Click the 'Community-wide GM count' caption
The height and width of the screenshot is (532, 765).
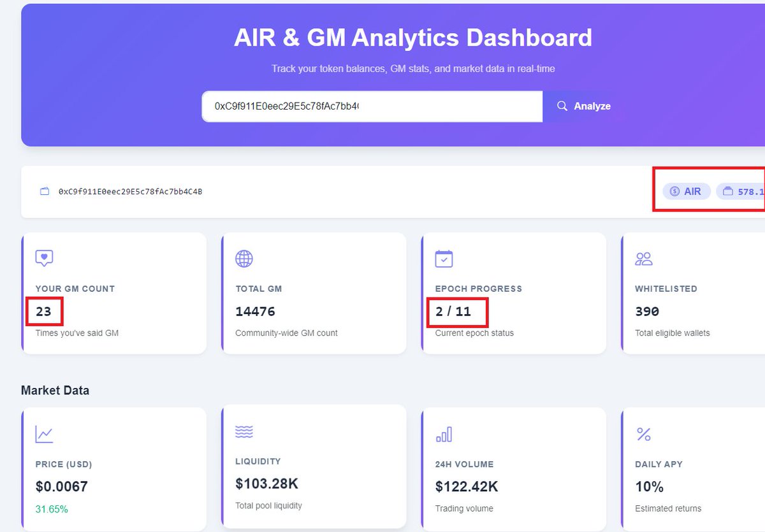point(287,333)
